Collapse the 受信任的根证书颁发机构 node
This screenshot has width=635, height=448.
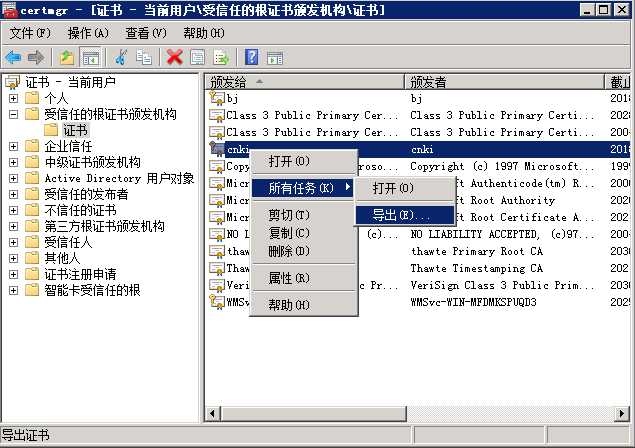click(13, 115)
